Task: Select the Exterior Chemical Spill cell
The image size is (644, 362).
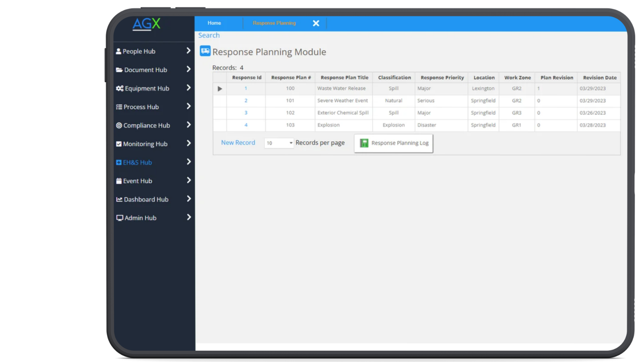Action: [x=344, y=113]
